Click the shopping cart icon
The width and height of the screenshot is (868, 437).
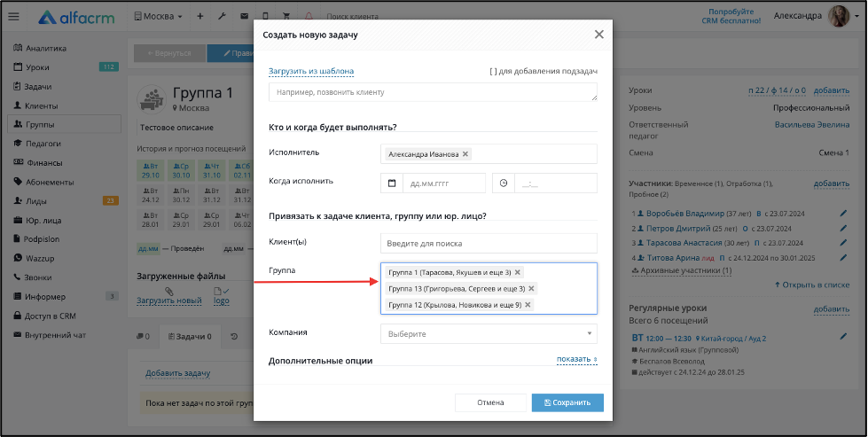(x=286, y=17)
